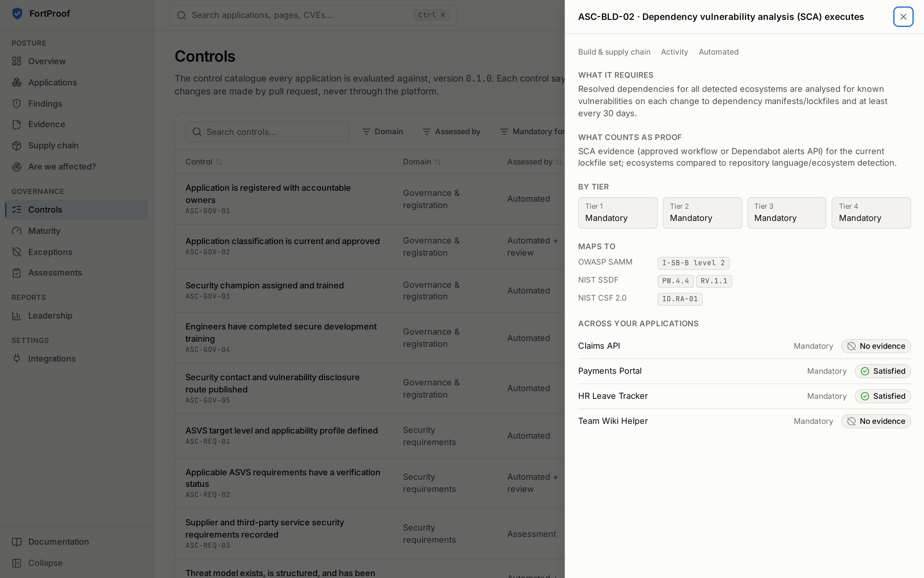The width and height of the screenshot is (924, 578).
Task: Click the Maturity gauge icon
Action: (x=16, y=231)
